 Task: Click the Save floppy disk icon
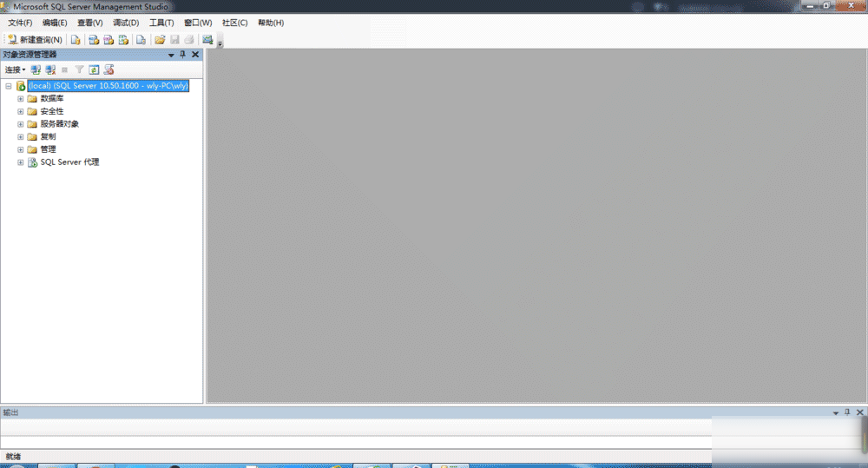coord(175,40)
